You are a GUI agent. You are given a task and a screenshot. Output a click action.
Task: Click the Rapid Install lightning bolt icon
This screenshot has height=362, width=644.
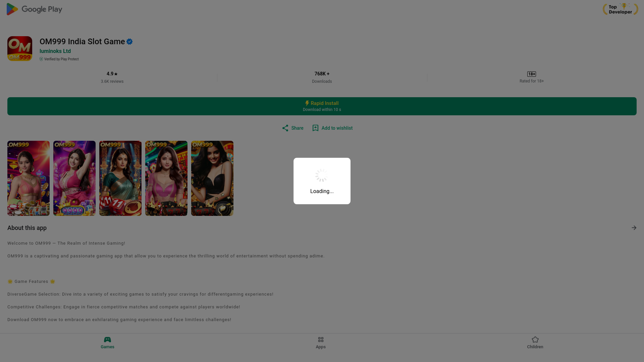coord(307,103)
